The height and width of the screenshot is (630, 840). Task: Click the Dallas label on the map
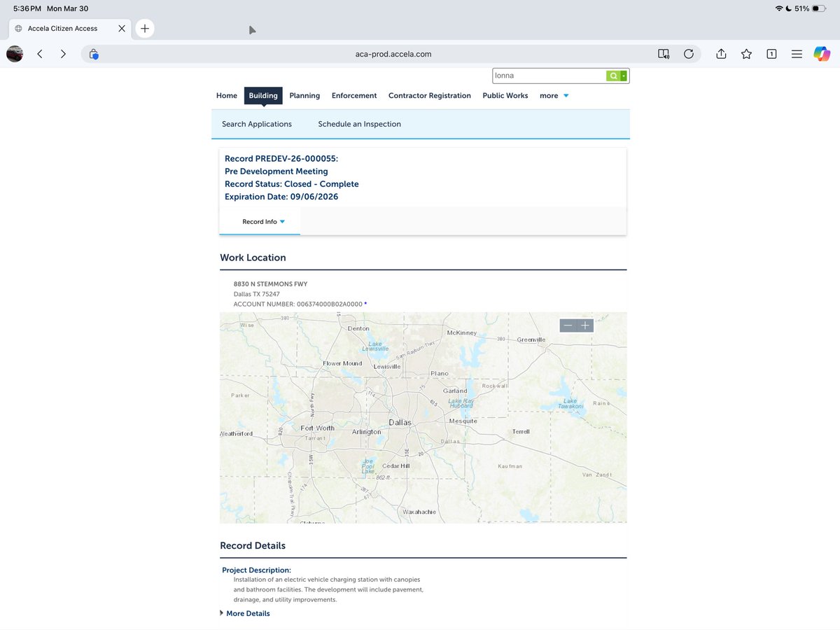pos(400,423)
